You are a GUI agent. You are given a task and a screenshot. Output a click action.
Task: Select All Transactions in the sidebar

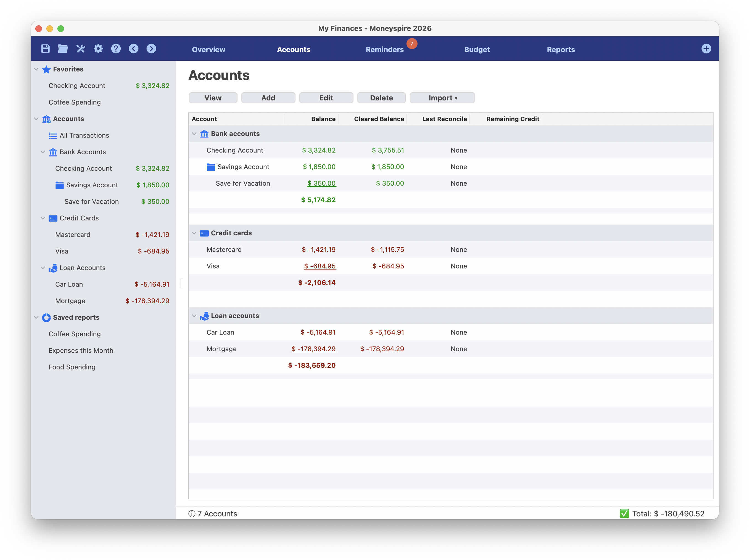click(x=84, y=135)
